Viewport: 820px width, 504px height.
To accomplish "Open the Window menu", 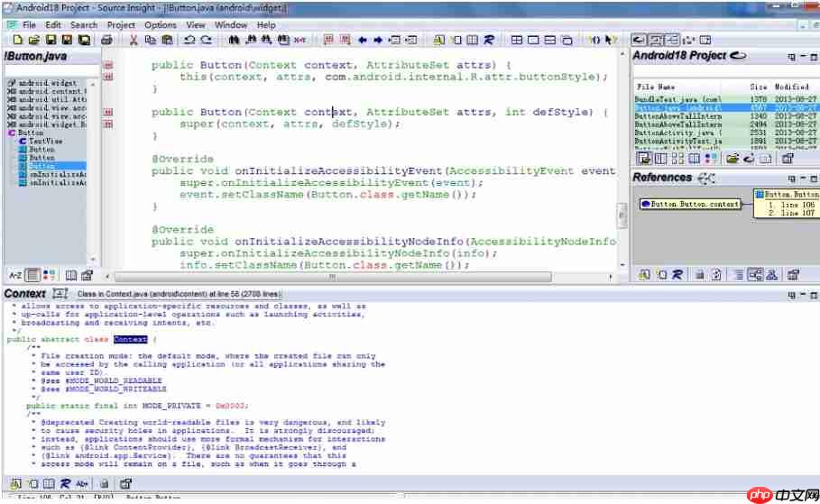I will (231, 25).
